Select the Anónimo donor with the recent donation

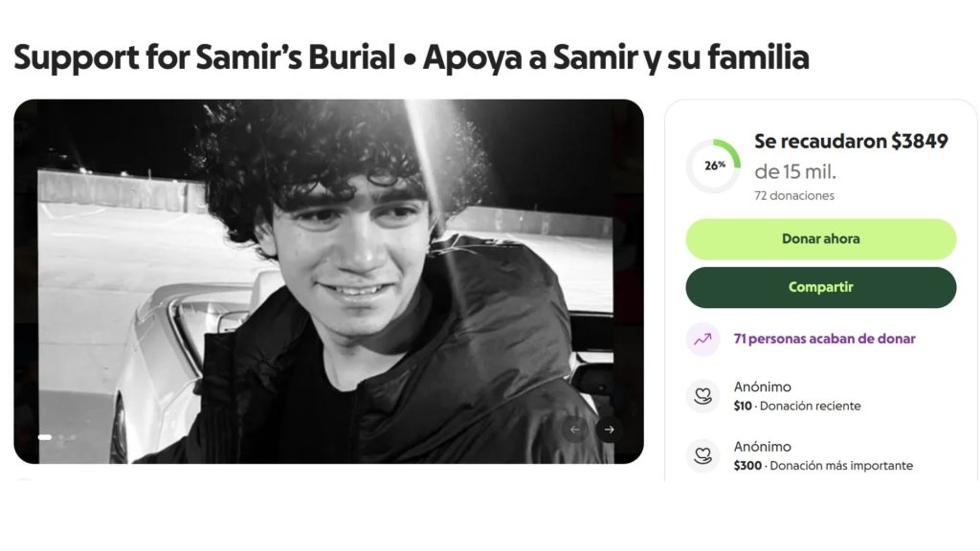click(763, 387)
